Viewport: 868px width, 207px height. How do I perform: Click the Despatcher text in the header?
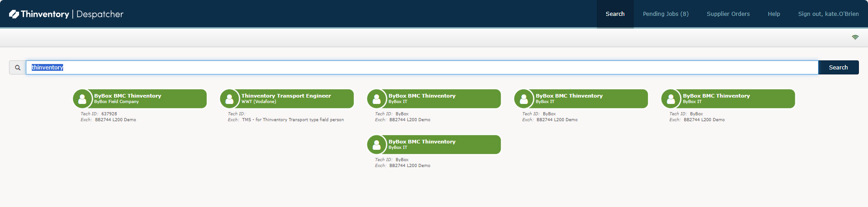click(100, 14)
